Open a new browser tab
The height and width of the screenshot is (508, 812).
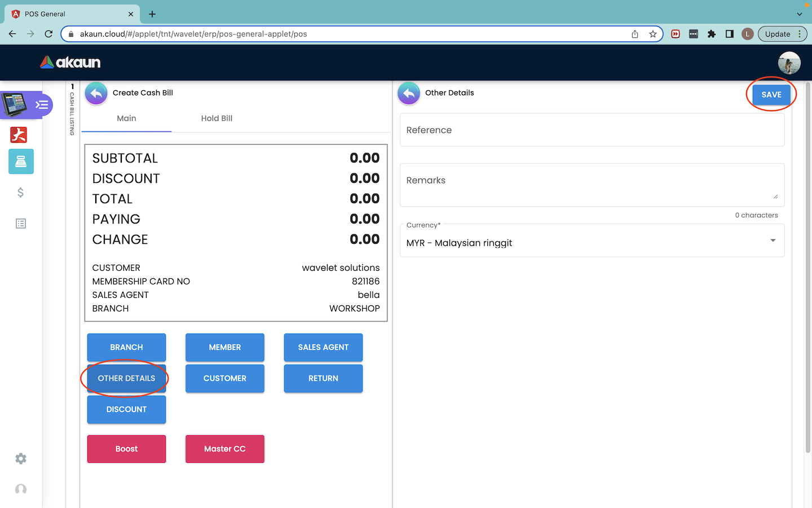(x=152, y=14)
